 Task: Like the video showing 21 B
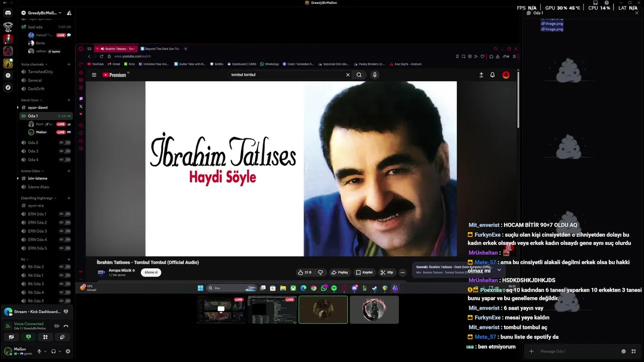point(305,273)
